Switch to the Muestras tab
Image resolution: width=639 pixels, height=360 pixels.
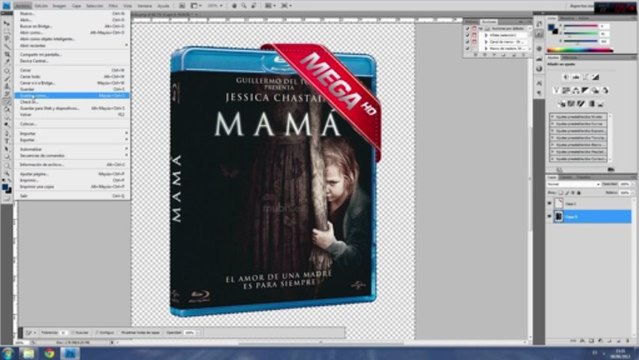(567, 18)
